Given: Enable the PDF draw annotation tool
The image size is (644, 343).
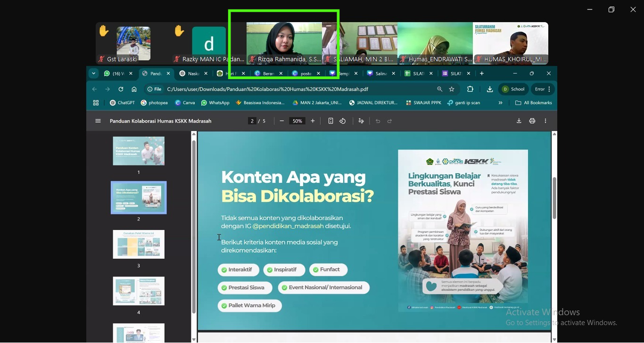Looking at the screenshot, I should 361,121.
